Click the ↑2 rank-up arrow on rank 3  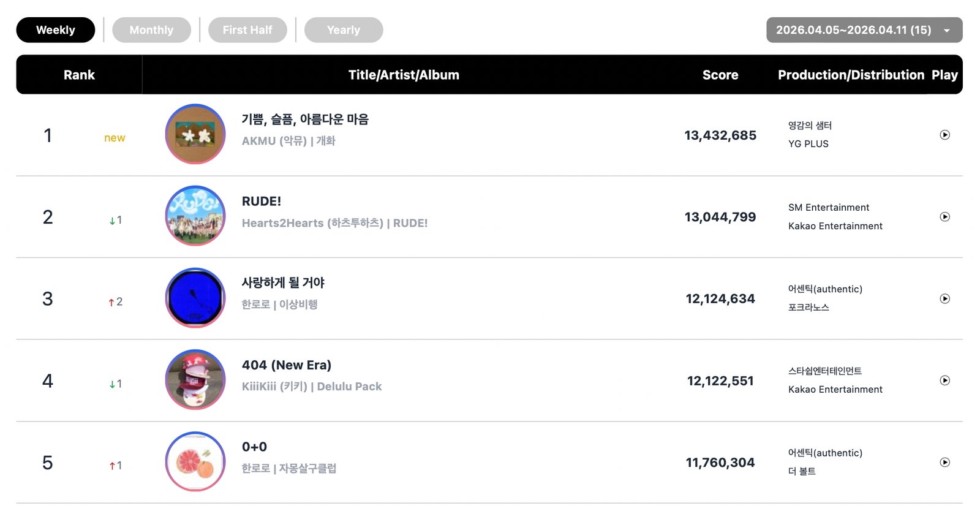point(115,301)
